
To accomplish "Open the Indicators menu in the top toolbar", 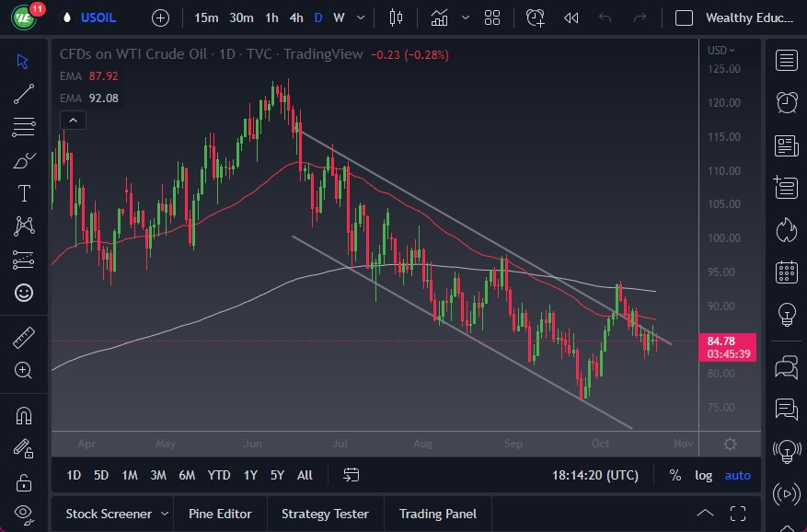I will pyautogui.click(x=440, y=17).
